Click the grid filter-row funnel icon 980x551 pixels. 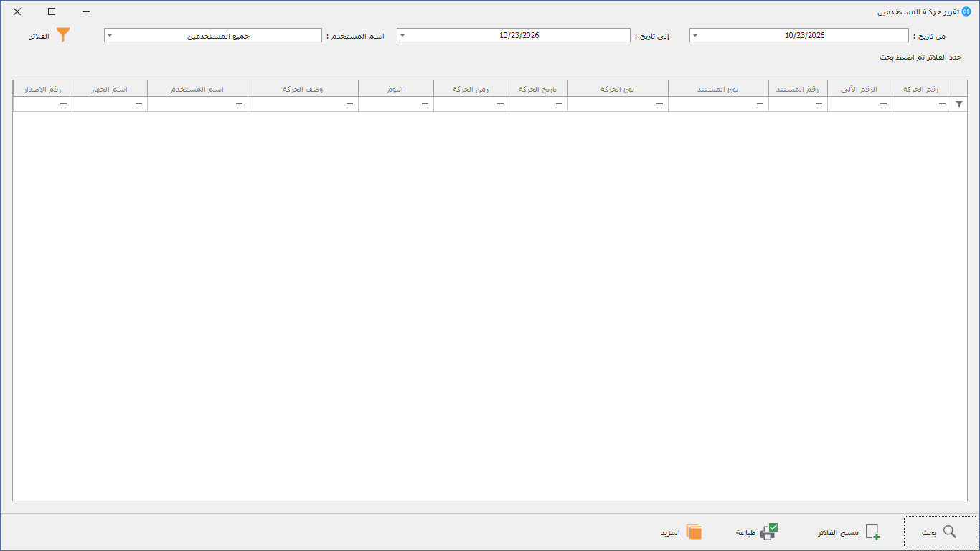959,104
